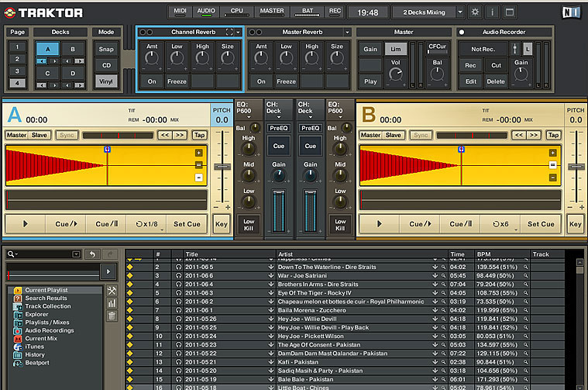Click Deck B Cue/pause button

pyautogui.click(x=461, y=224)
